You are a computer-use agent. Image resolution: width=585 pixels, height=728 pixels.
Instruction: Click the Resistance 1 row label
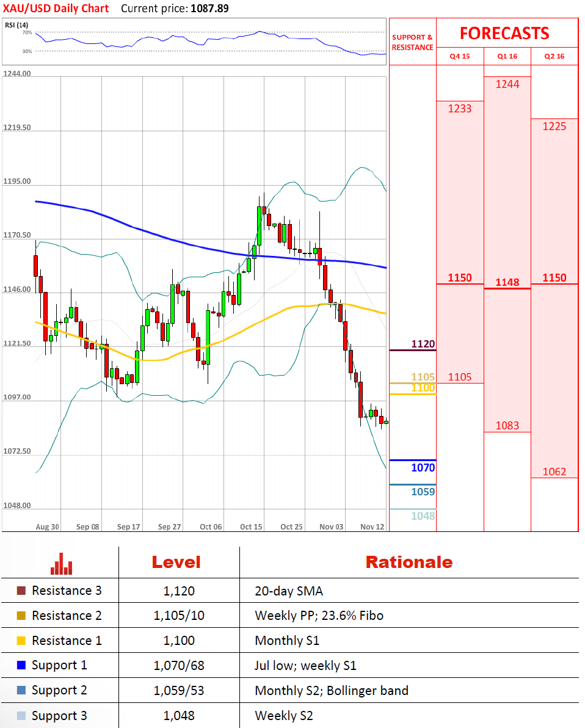tap(67, 641)
